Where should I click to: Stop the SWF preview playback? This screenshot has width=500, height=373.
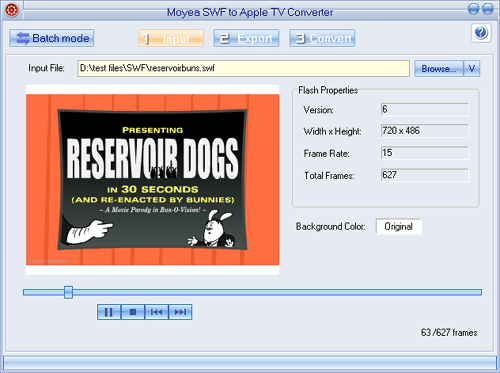(133, 312)
